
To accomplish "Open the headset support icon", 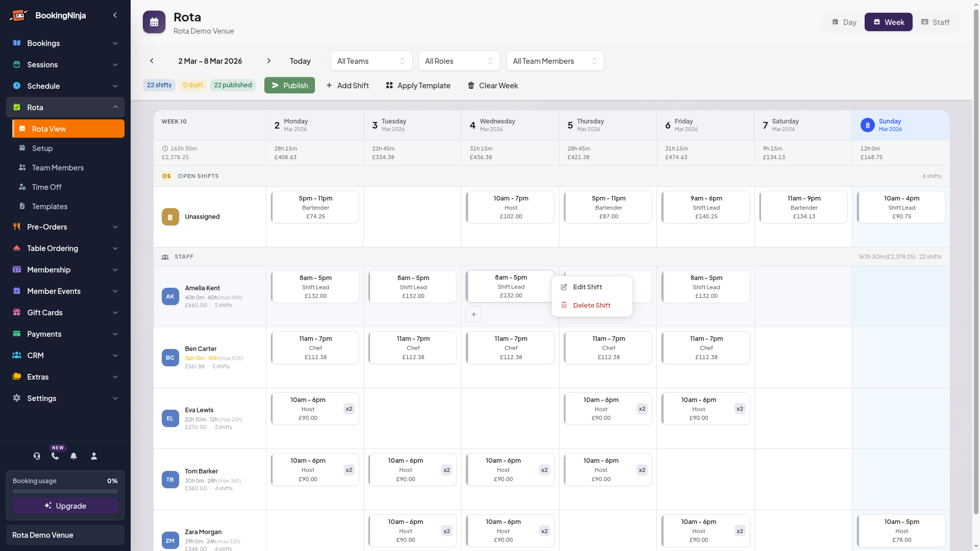I will tap(37, 456).
